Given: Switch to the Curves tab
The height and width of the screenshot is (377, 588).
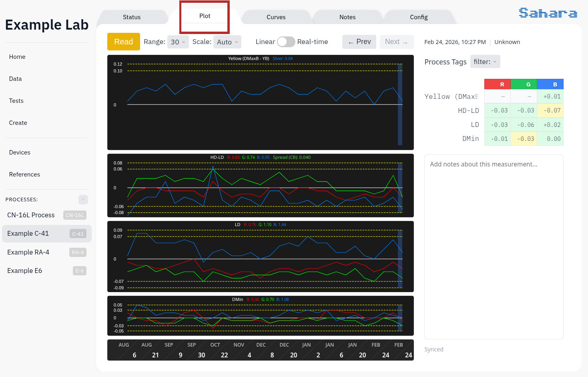Looking at the screenshot, I should [276, 17].
